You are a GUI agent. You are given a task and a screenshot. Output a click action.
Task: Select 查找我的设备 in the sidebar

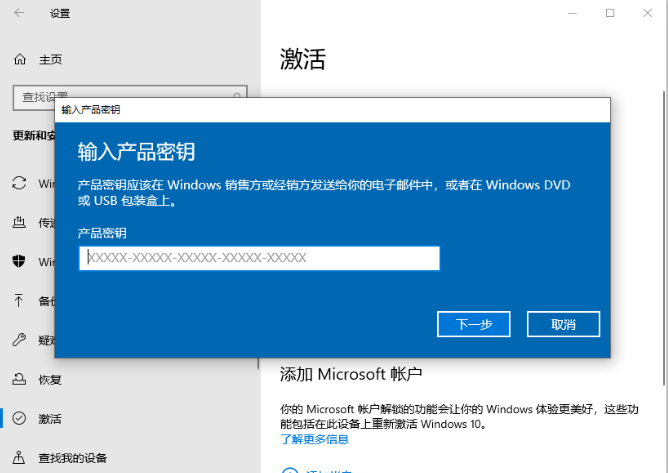coord(72,458)
